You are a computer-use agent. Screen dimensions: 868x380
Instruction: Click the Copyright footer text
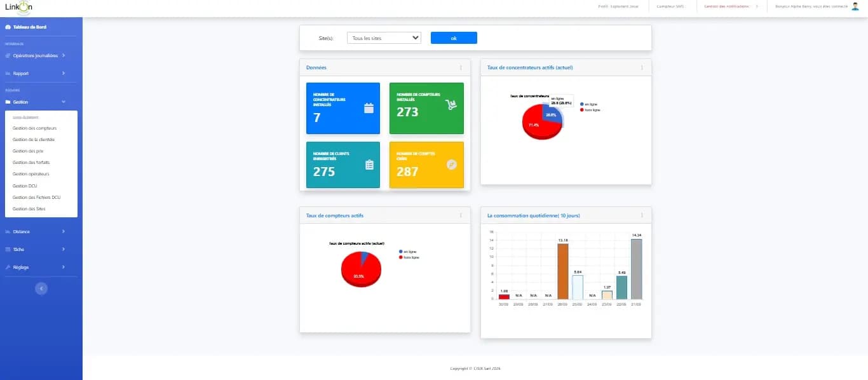tap(475, 368)
